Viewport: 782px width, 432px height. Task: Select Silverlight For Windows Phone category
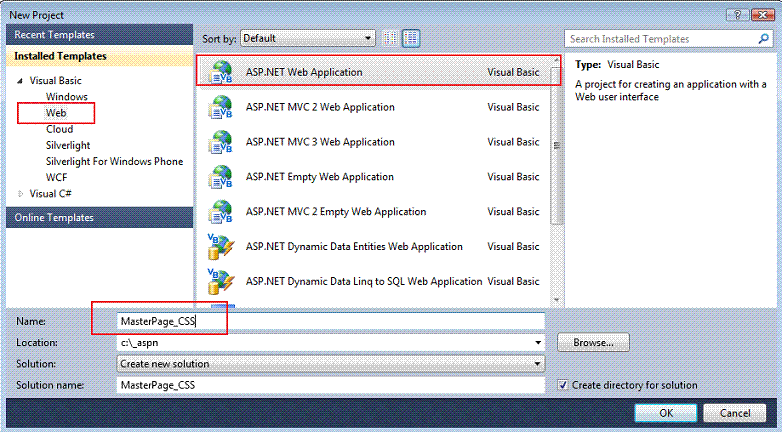(x=114, y=161)
